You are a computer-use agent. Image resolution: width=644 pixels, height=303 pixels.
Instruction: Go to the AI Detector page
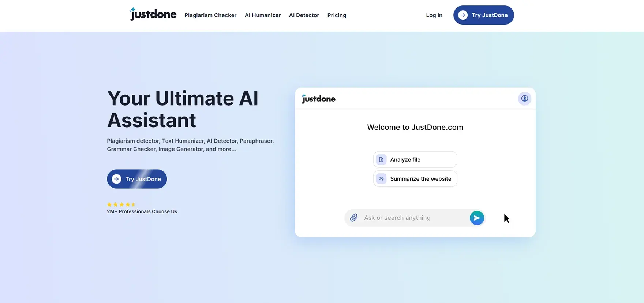pos(304,15)
